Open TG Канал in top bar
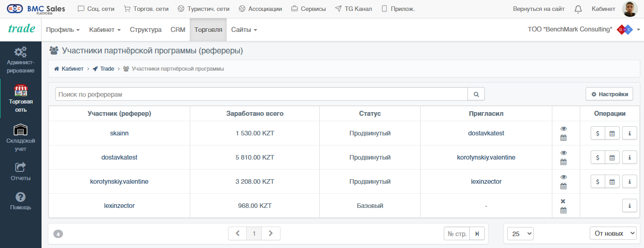The height and width of the screenshot is (248, 644). 353,9
